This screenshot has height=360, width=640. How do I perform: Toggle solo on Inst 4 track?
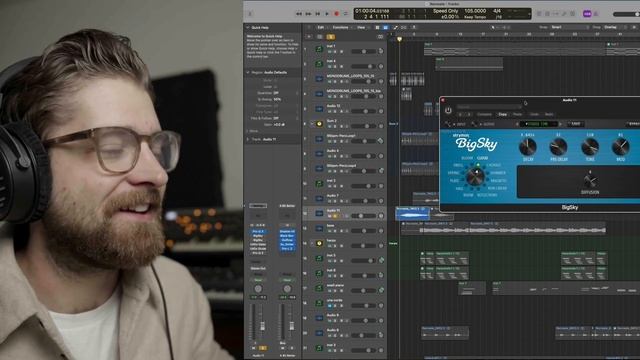[x=335, y=67]
